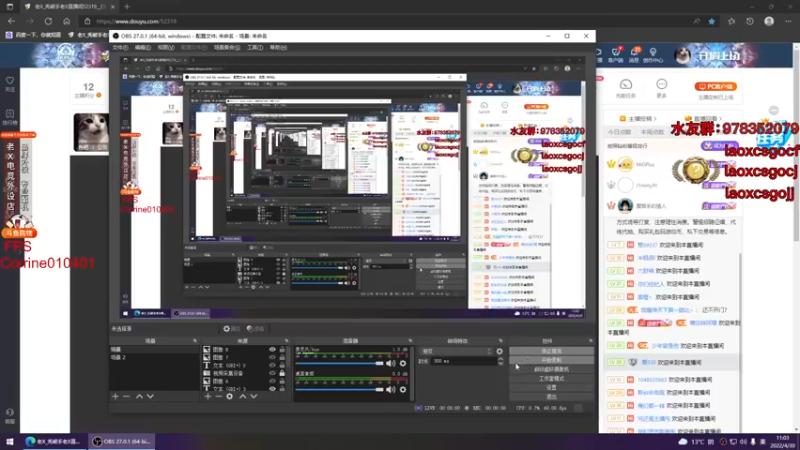This screenshot has width=800, height=450.
Task: Toggle visibility eye for source 图像 6
Action: coord(272,381)
